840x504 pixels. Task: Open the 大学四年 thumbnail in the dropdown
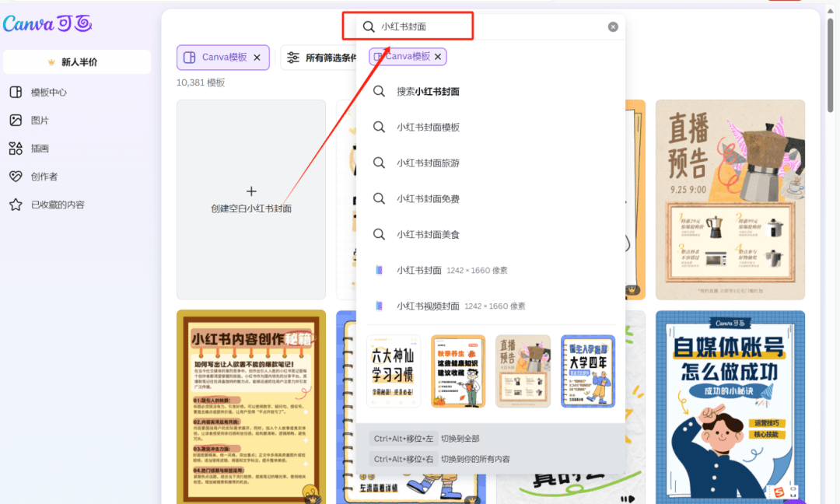coord(588,371)
